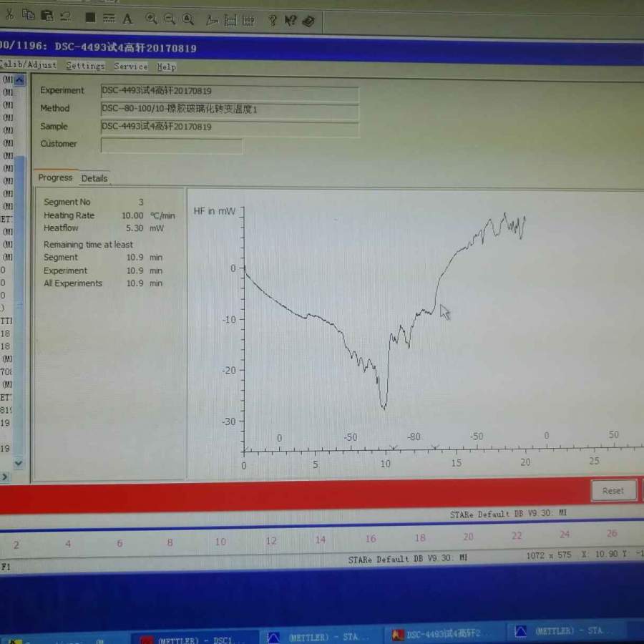Click the left list scroll down arrow

click(18, 463)
